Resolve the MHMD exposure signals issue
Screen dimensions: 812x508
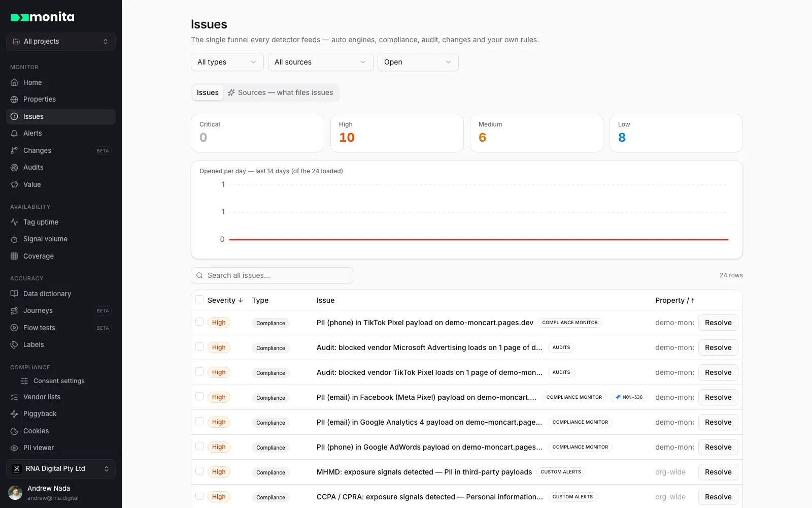pos(718,472)
